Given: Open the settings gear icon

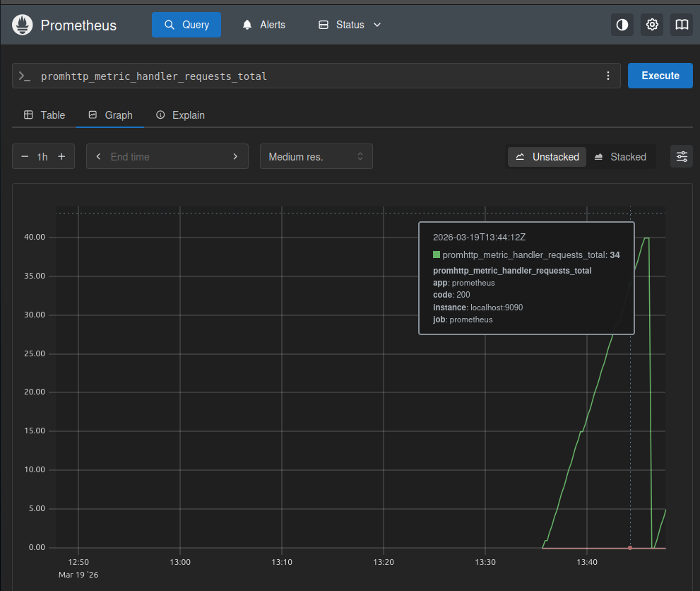Looking at the screenshot, I should 652,25.
